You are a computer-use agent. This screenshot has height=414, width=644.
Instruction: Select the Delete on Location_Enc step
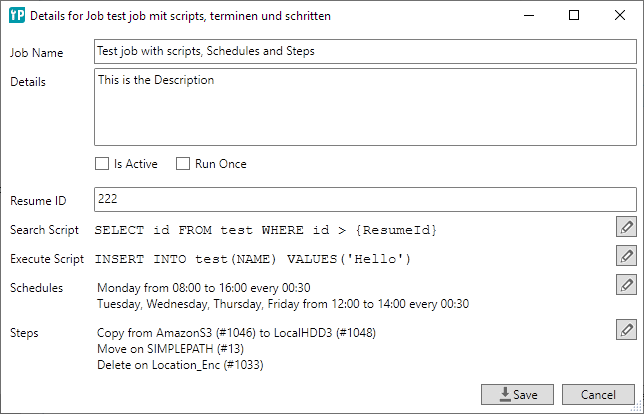(x=180, y=365)
